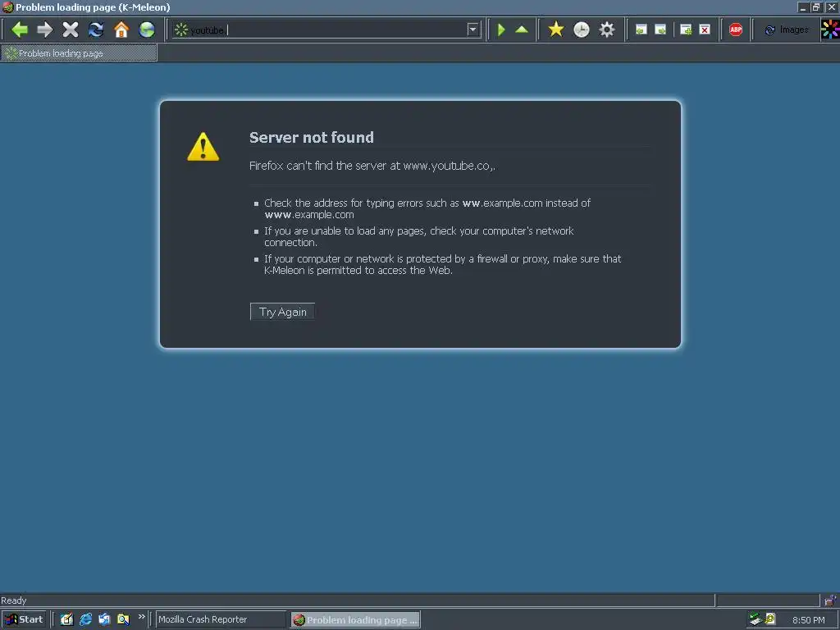
Task: Open the Windows Start menu
Action: (24, 619)
